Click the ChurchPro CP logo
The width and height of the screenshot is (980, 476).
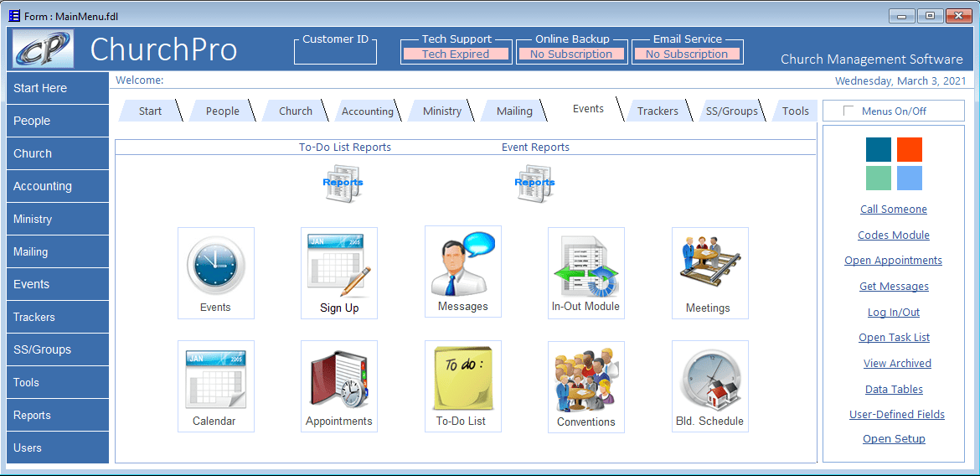click(x=43, y=49)
